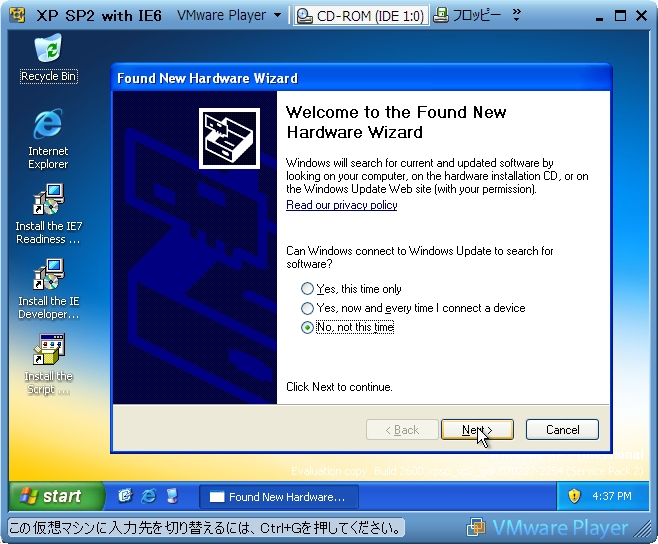
Task: Select the Found New Hardware taskbar button
Action: 278,497
